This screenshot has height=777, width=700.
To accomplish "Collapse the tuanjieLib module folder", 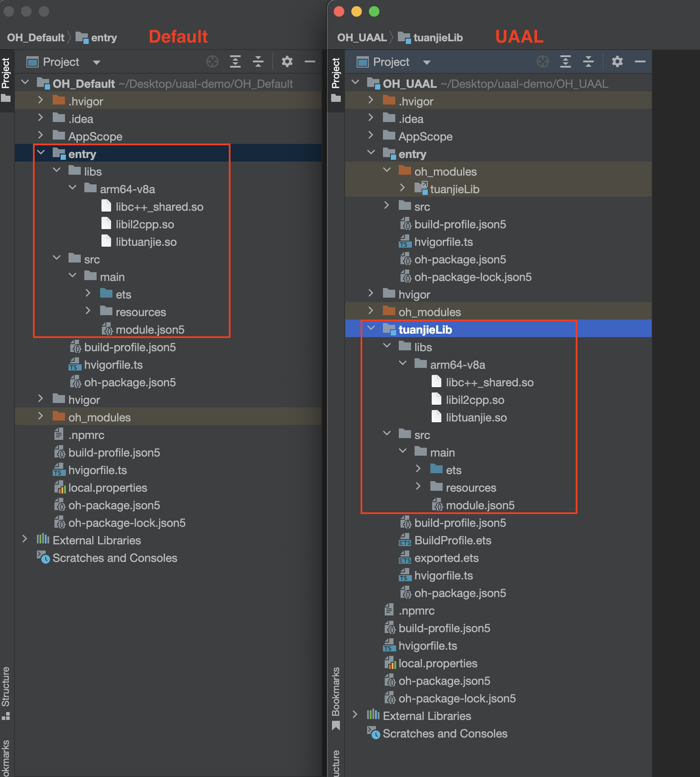I will tap(371, 328).
